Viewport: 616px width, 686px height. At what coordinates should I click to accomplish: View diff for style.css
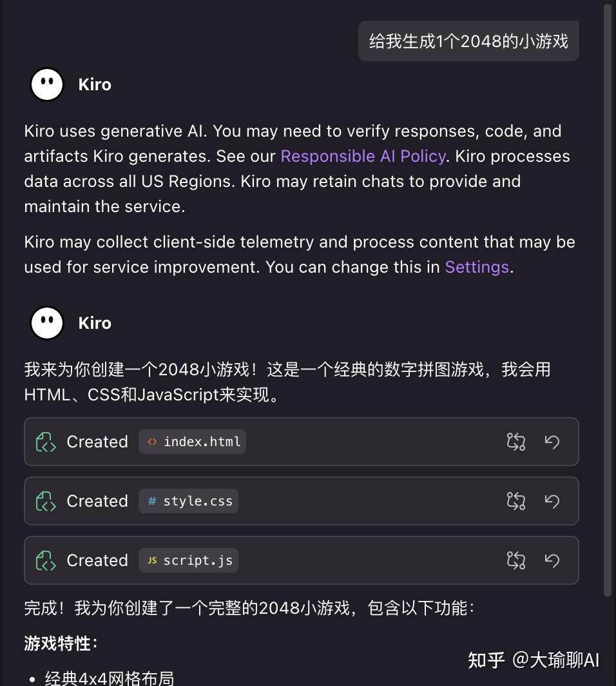pyautogui.click(x=515, y=501)
